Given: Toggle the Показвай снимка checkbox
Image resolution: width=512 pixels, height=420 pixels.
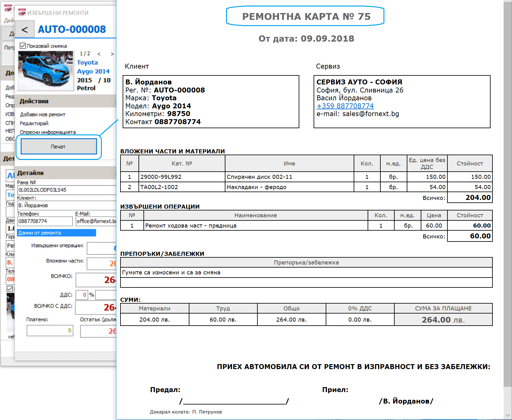Looking at the screenshot, I should tap(23, 46).
